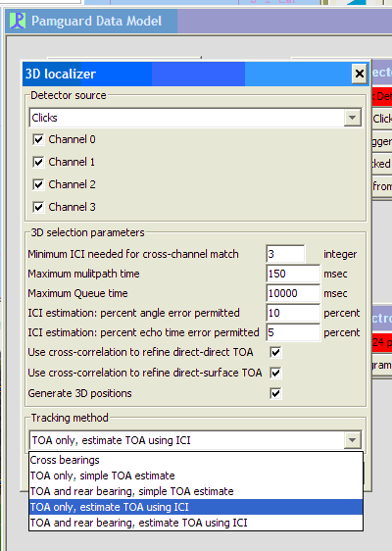This screenshot has height=551, width=392.
Task: Uncheck the Channel 2 checkbox
Action: pos(38,184)
